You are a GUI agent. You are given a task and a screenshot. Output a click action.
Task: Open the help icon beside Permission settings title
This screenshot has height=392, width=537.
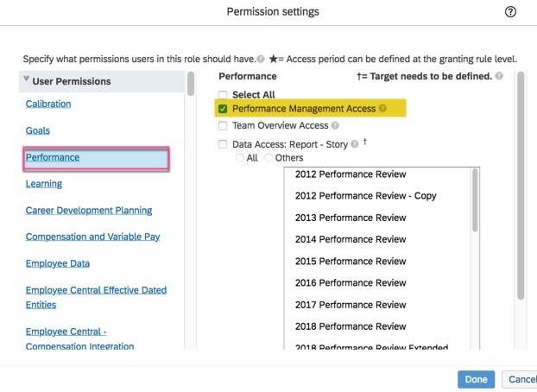510,12
